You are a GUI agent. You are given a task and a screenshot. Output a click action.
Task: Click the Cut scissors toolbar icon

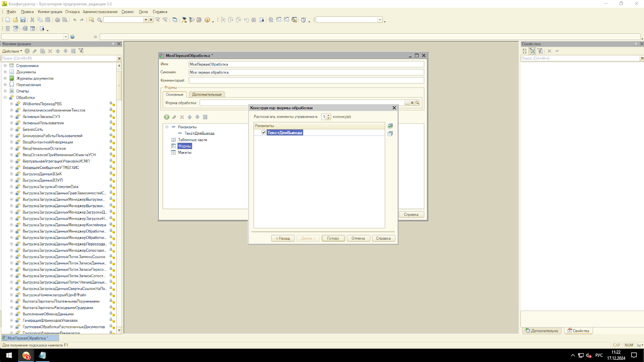tap(32, 20)
